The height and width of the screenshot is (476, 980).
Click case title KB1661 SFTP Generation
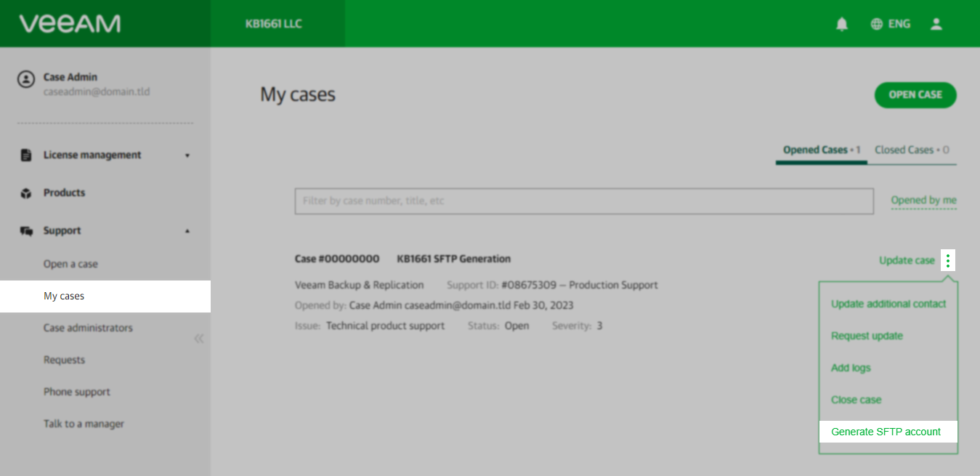(x=454, y=259)
